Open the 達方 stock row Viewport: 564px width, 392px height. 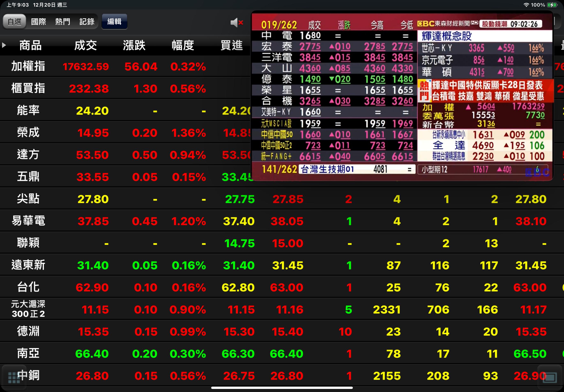pos(282,155)
